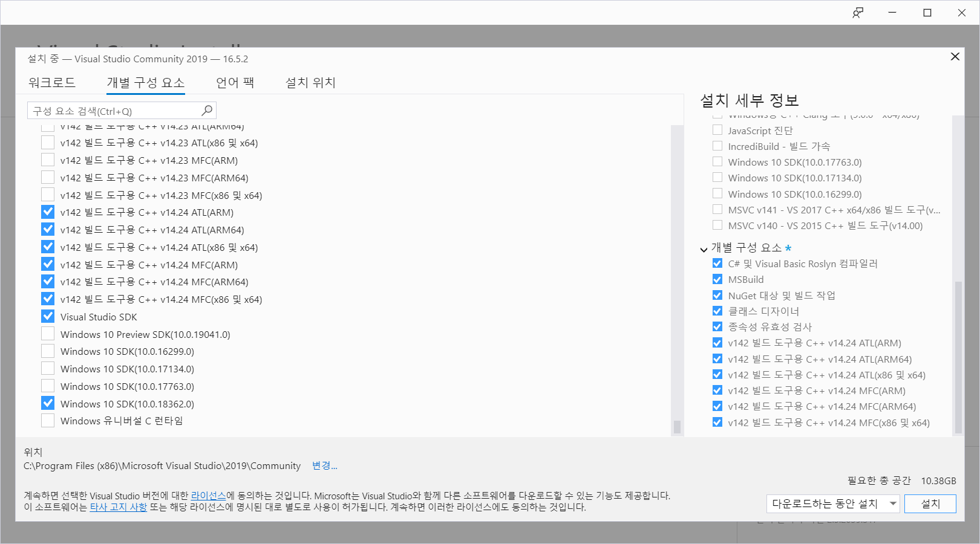Uncheck v14.24 MFC(ARM64) in the left list

coord(48,282)
